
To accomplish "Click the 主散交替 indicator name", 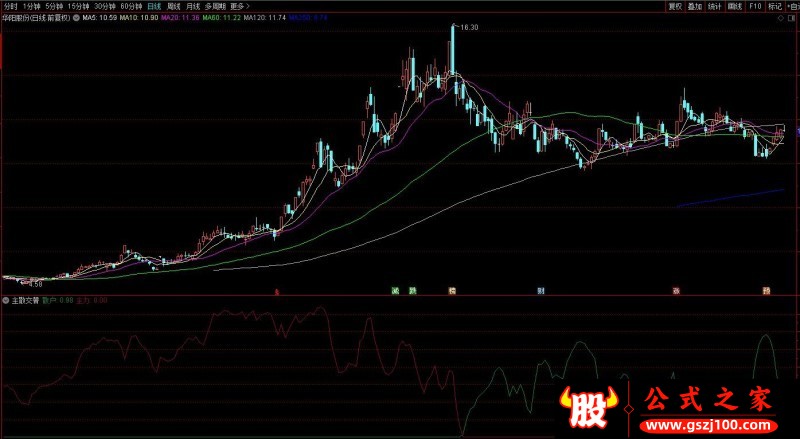I will (x=25, y=300).
